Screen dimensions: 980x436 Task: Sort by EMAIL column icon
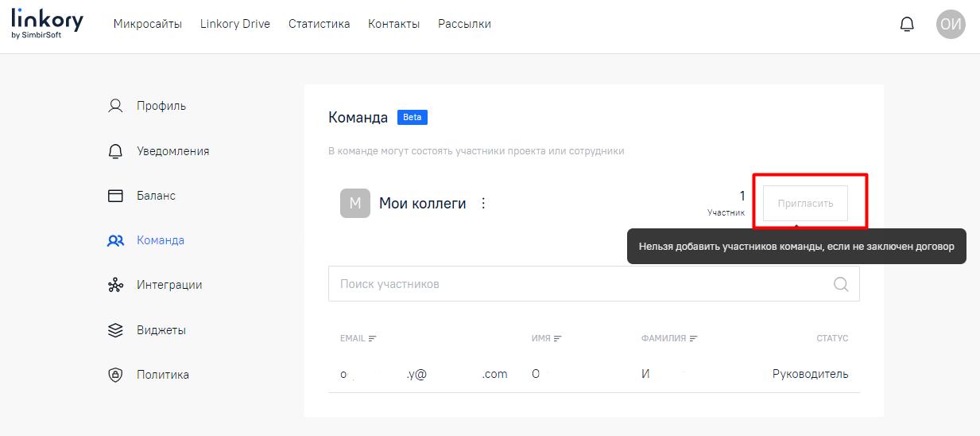point(373,338)
